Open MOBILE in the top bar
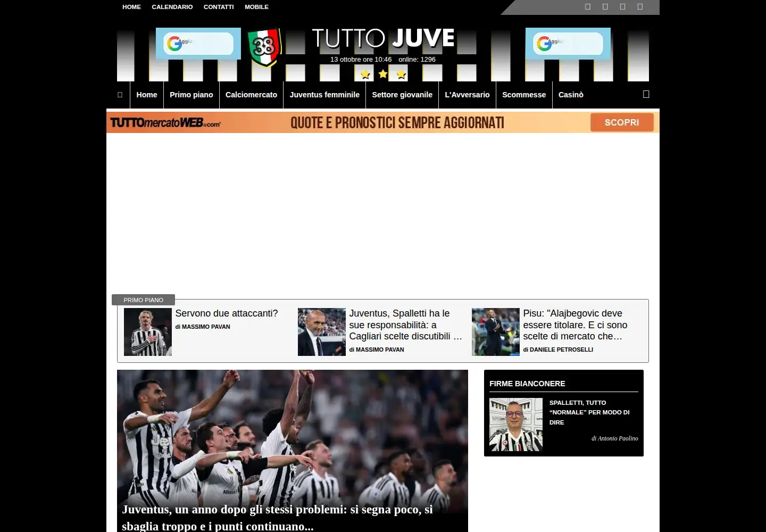Screen dimensions: 766x532 [x=256, y=7]
